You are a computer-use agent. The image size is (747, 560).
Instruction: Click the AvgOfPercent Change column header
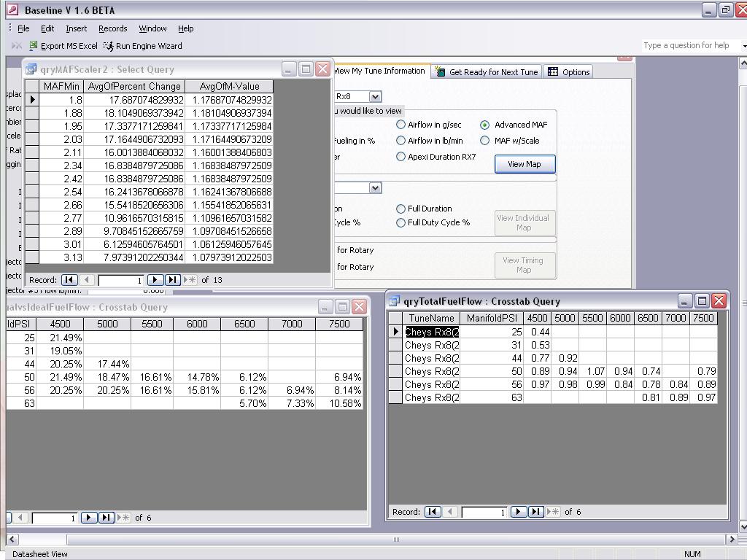[x=134, y=87]
